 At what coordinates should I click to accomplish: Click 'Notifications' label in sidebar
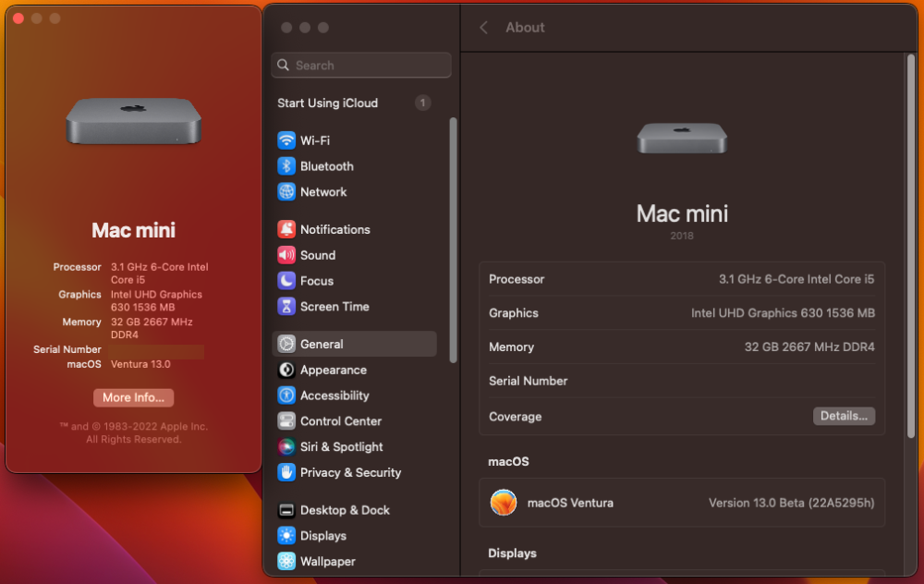pos(335,229)
